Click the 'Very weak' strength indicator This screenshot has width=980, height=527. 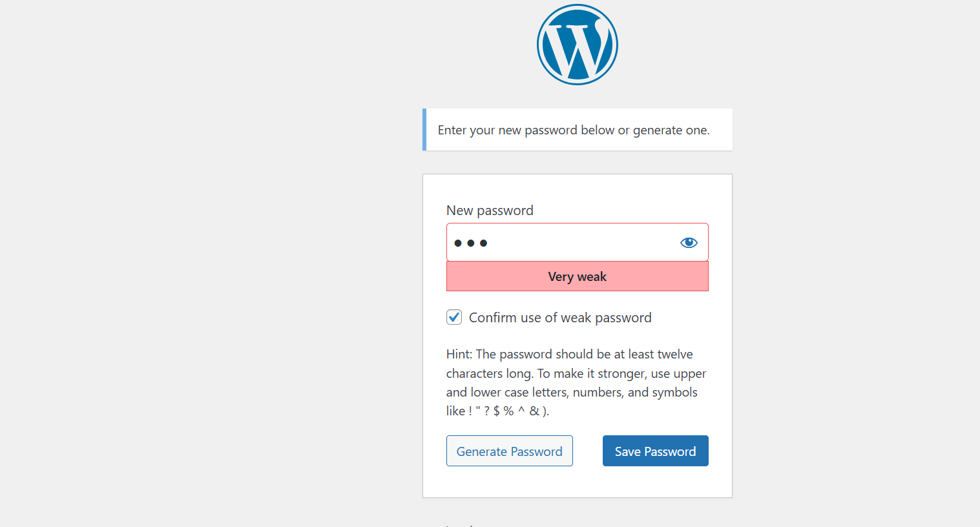point(577,276)
